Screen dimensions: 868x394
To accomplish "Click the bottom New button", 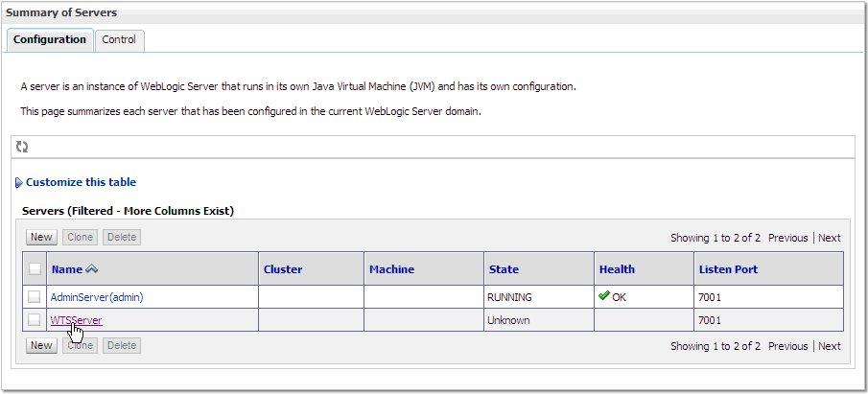I will (41, 345).
